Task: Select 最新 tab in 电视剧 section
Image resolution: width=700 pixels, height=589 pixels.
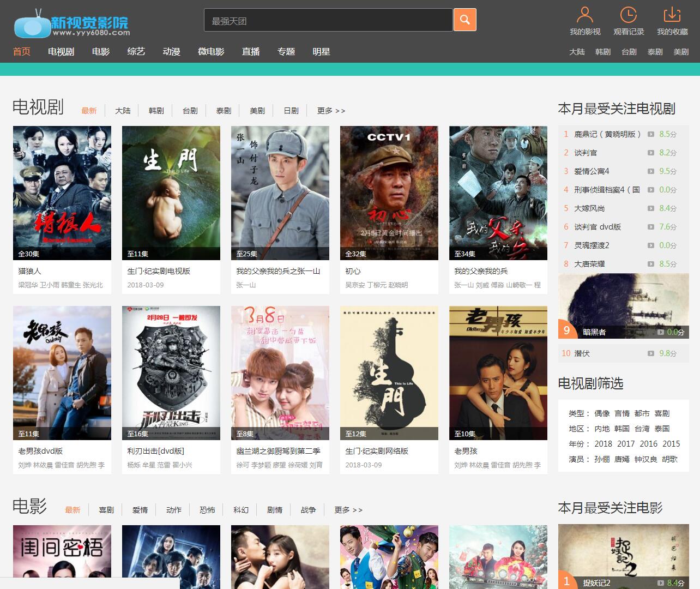Action: 89,111
